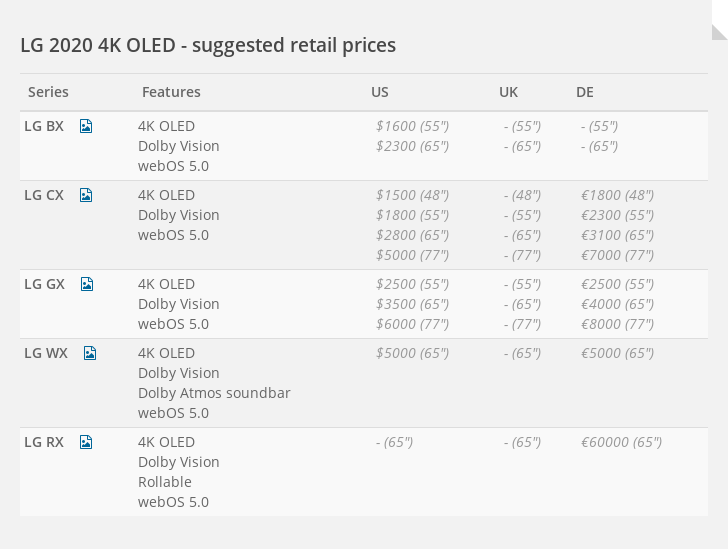Click the LG WX series label
This screenshot has height=549, width=728.
pyautogui.click(x=46, y=353)
